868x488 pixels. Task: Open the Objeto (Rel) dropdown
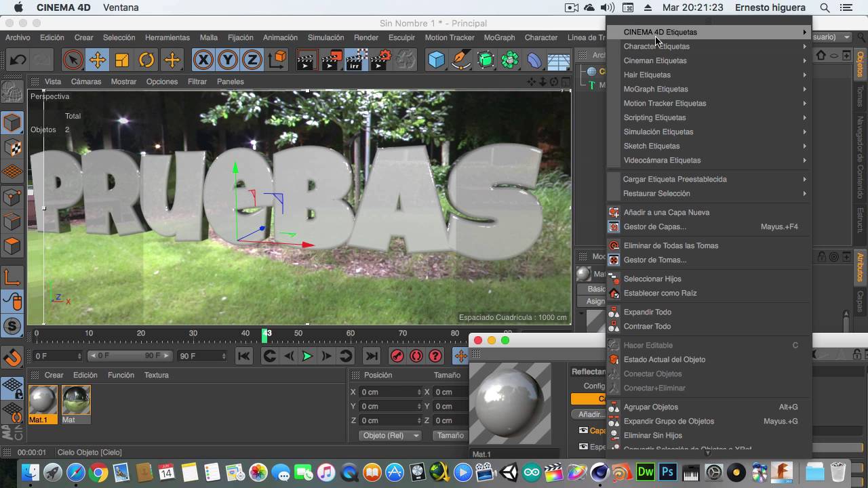391,435
